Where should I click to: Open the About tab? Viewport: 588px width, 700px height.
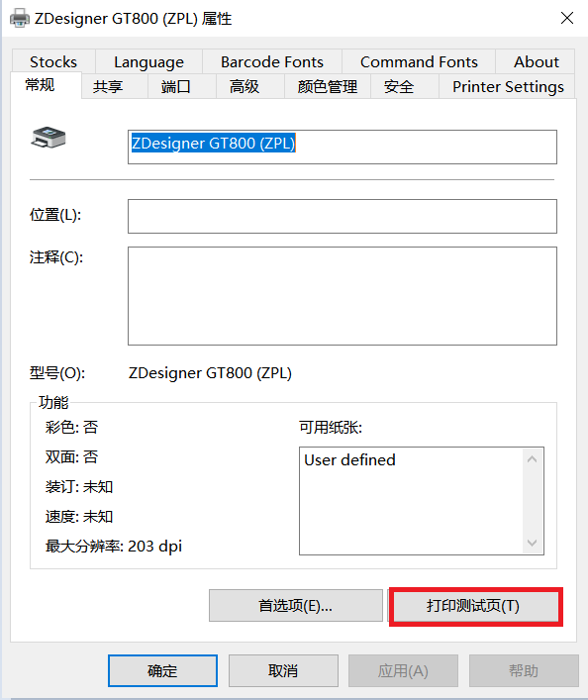pyautogui.click(x=536, y=61)
